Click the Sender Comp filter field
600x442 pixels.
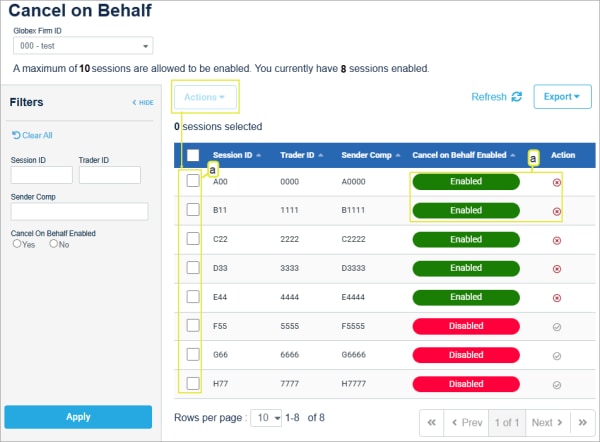79,211
